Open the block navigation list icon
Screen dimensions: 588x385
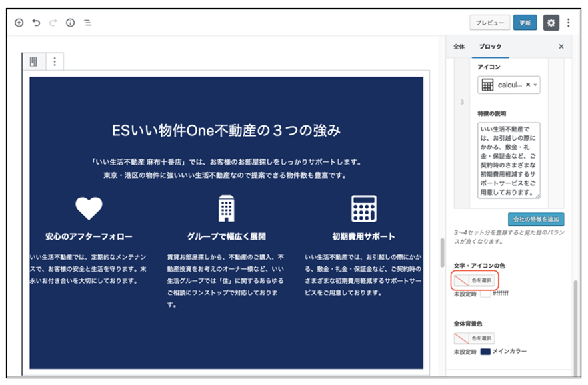tap(87, 23)
